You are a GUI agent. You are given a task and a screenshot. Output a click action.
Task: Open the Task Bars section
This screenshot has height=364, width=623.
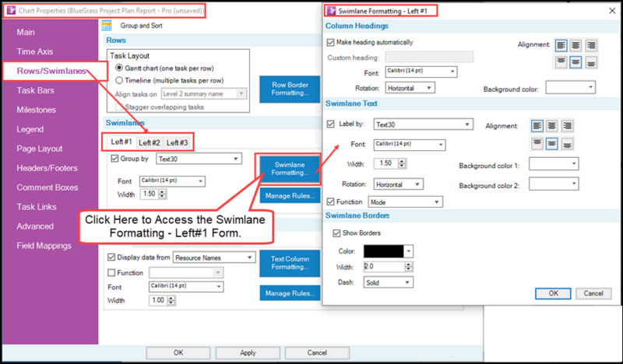(x=35, y=90)
